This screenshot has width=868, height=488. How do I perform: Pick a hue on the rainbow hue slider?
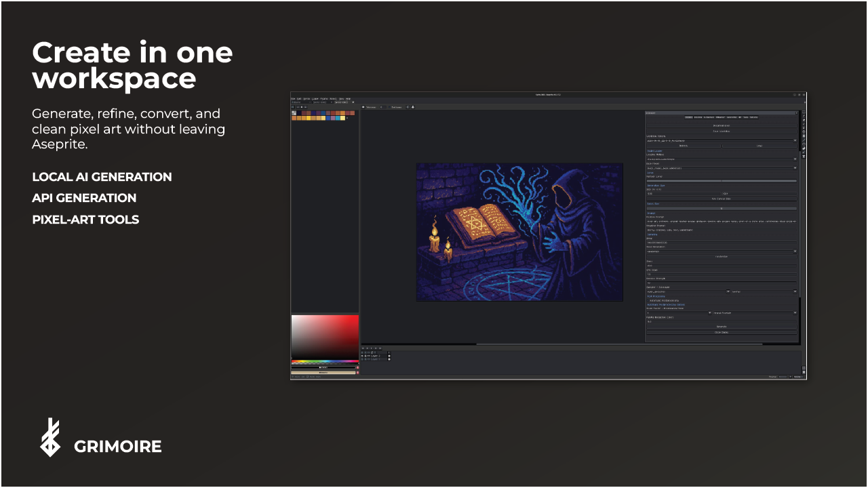pyautogui.click(x=325, y=361)
